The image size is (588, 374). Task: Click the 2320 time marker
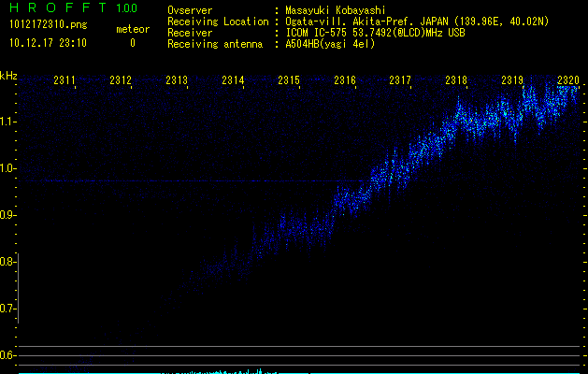coord(568,79)
